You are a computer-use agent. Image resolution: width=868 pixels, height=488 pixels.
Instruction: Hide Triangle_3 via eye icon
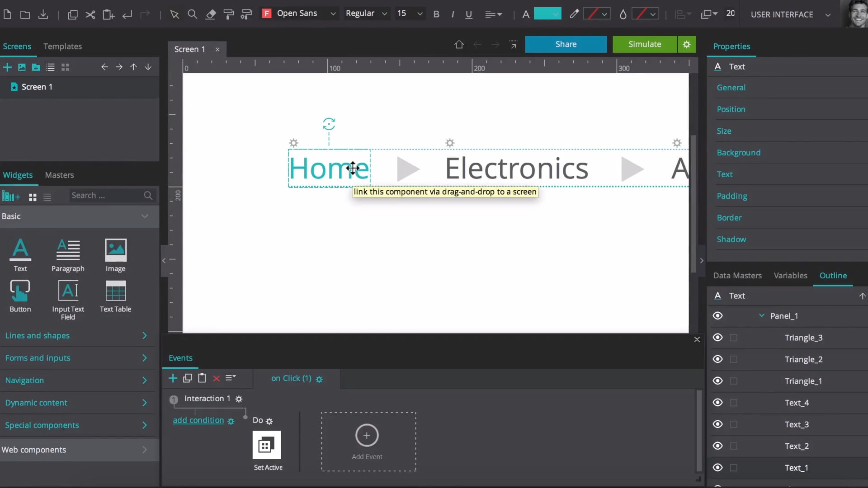click(x=717, y=338)
